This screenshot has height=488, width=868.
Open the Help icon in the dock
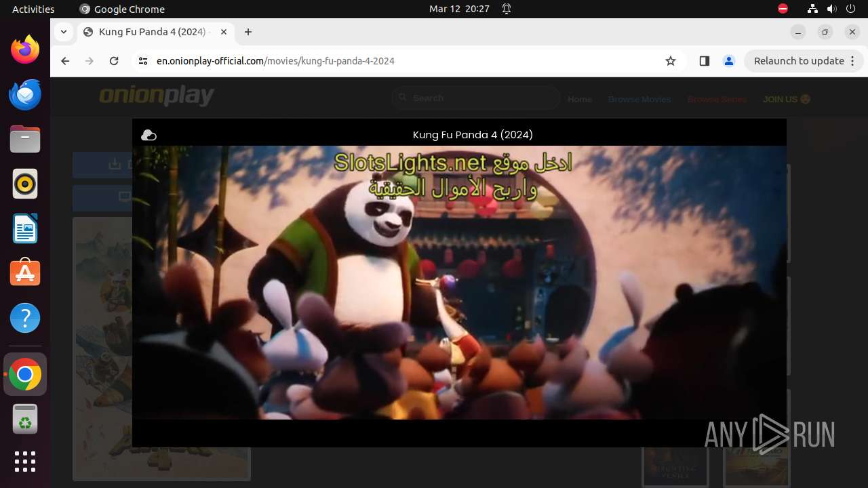(x=25, y=318)
